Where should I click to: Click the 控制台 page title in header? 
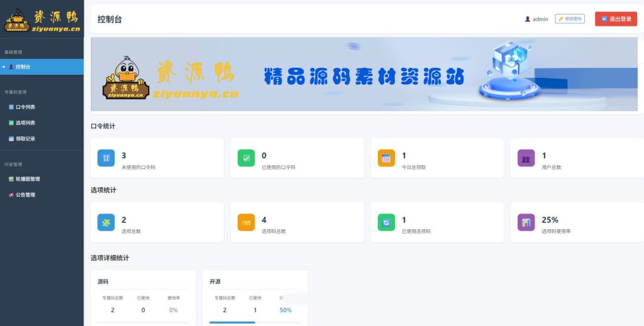109,19
